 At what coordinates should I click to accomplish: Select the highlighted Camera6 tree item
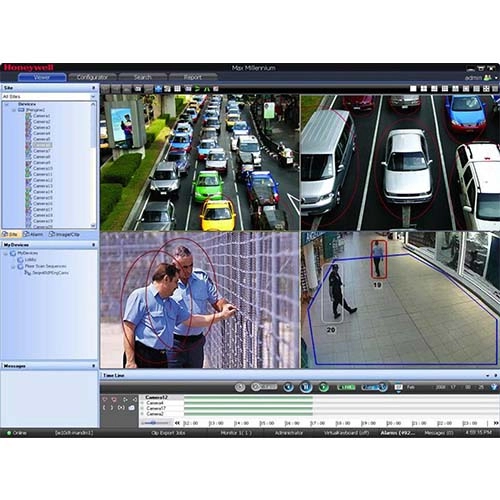coord(42,145)
